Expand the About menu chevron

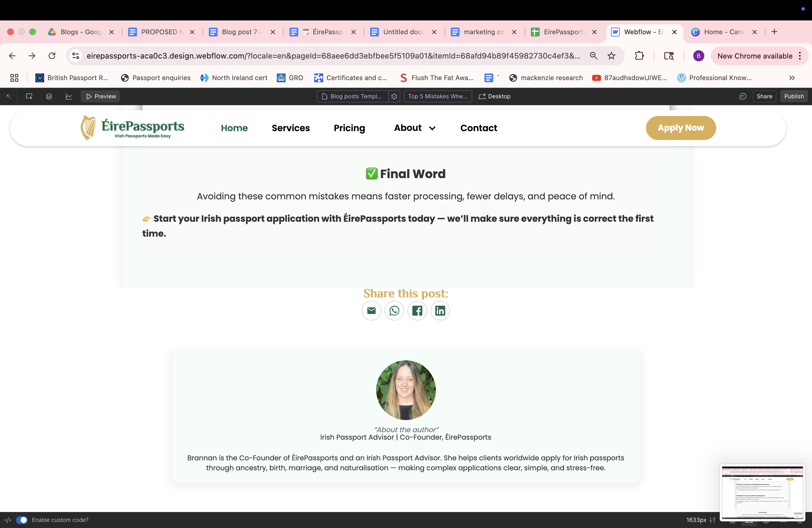pyautogui.click(x=432, y=128)
